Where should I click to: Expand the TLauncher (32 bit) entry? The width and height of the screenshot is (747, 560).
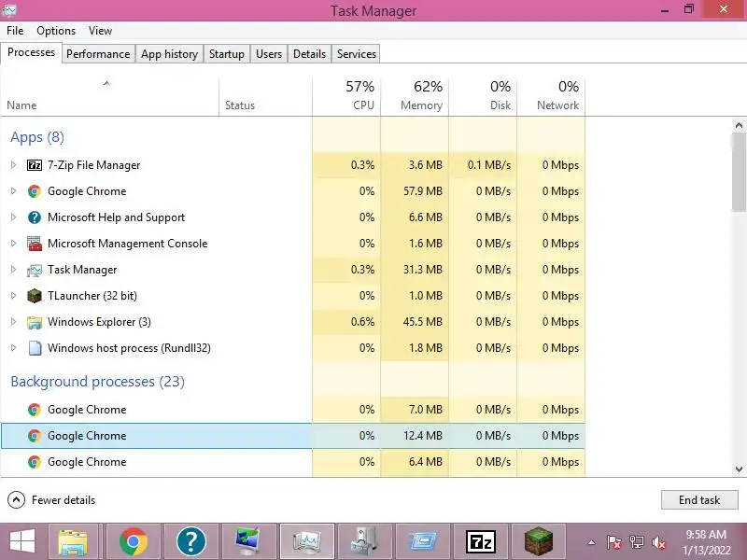coord(13,296)
